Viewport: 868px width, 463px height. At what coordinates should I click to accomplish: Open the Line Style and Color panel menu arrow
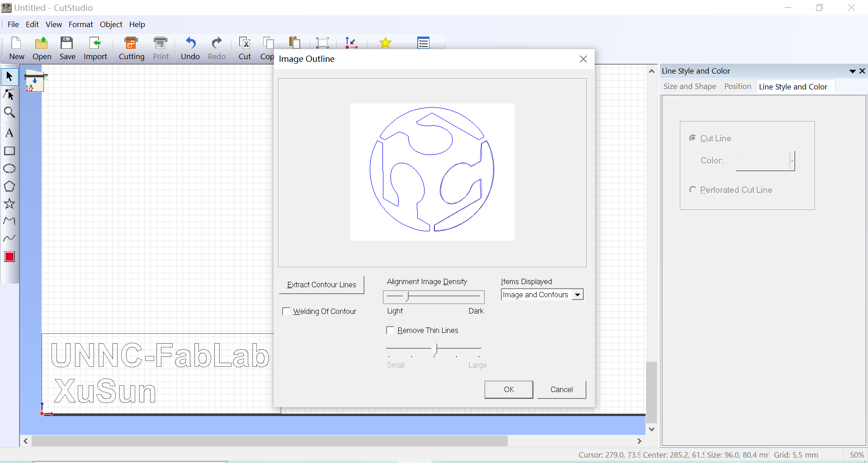click(x=852, y=71)
